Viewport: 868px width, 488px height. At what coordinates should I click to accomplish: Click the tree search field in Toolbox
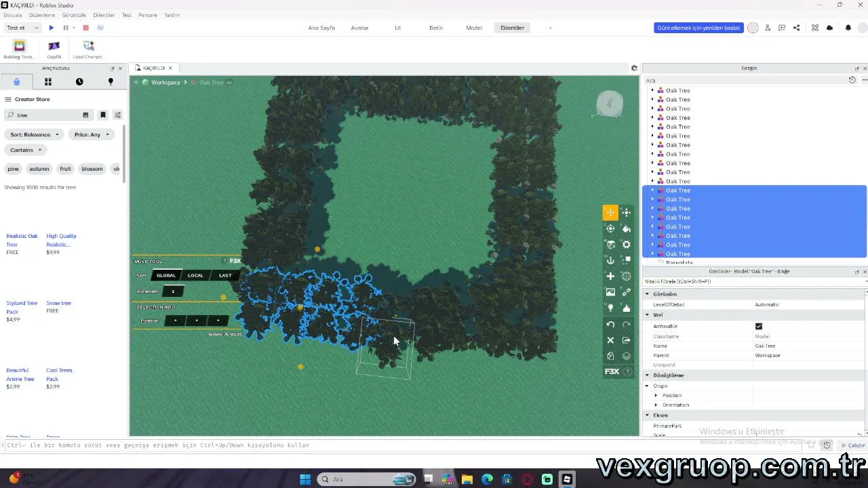pyautogui.click(x=47, y=115)
